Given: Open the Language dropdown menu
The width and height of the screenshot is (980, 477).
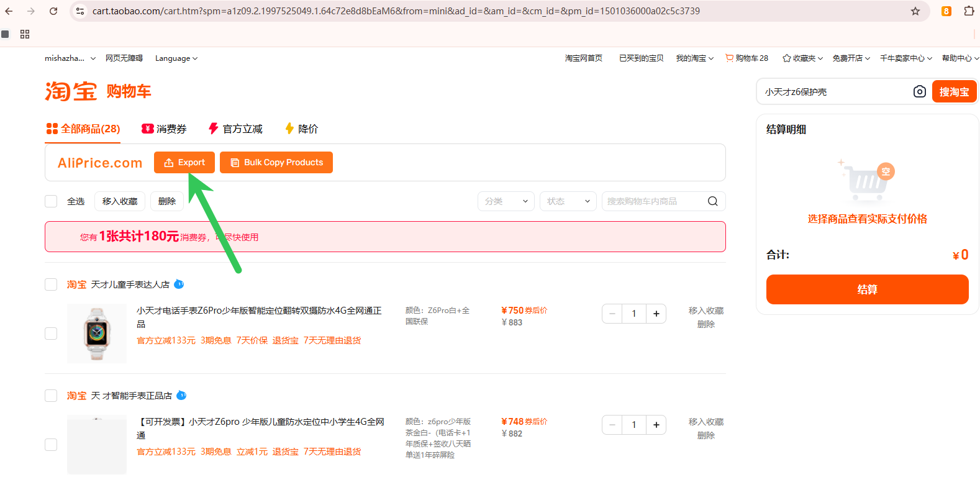Looking at the screenshot, I should coord(176,58).
